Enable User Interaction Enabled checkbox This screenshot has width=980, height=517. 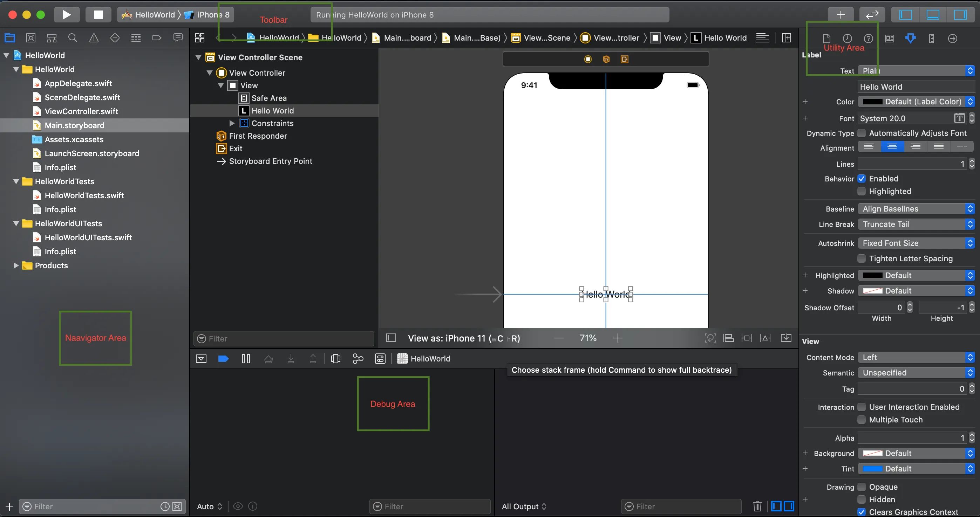[x=862, y=407]
